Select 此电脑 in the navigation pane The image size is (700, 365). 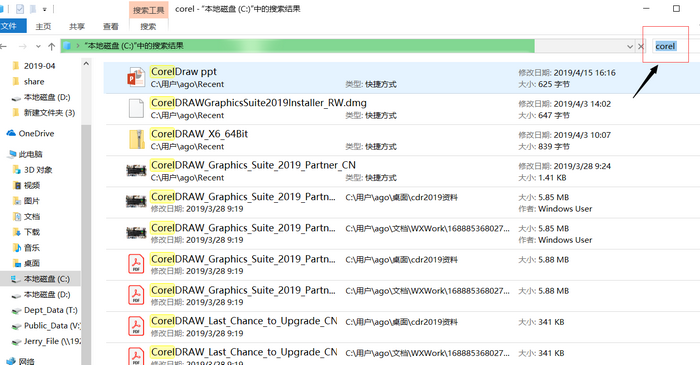tap(30, 154)
